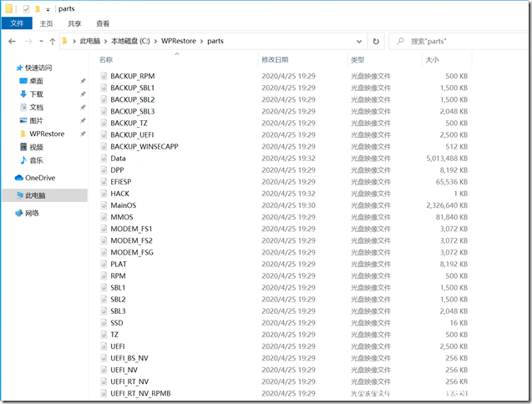The height and width of the screenshot is (404, 532).
Task: Open the Customize Quick Access Toolbar dropdown
Action: [48, 9]
